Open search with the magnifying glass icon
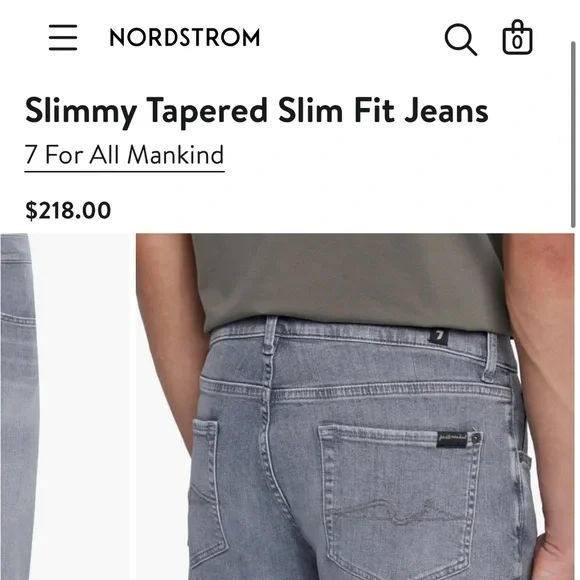Image resolution: width=580 pixels, height=580 pixels. [461, 39]
